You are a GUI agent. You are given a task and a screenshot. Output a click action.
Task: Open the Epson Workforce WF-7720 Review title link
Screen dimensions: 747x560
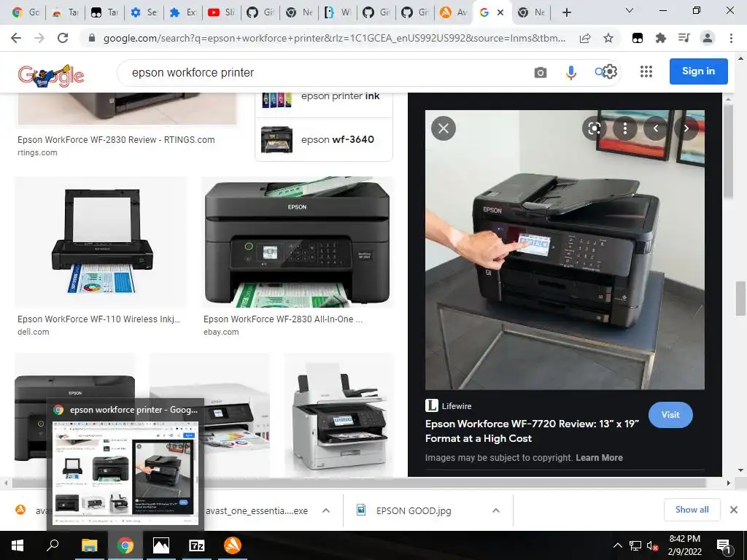pyautogui.click(x=532, y=431)
